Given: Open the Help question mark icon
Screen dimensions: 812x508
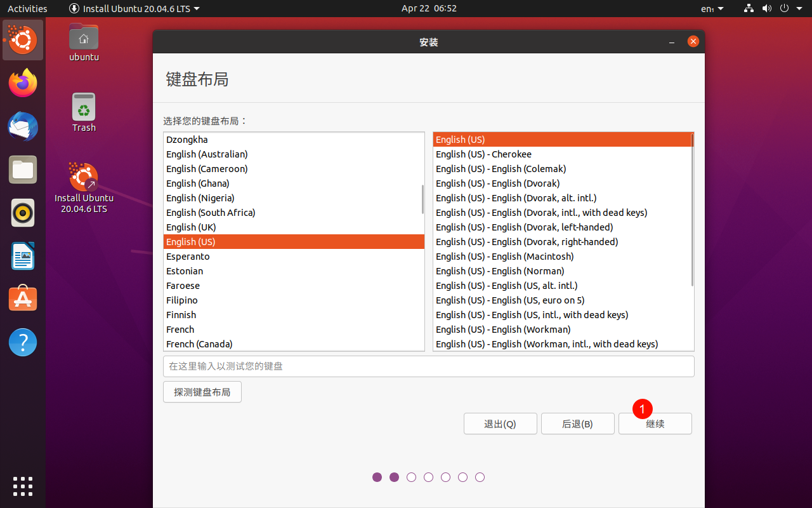Looking at the screenshot, I should click(x=23, y=342).
